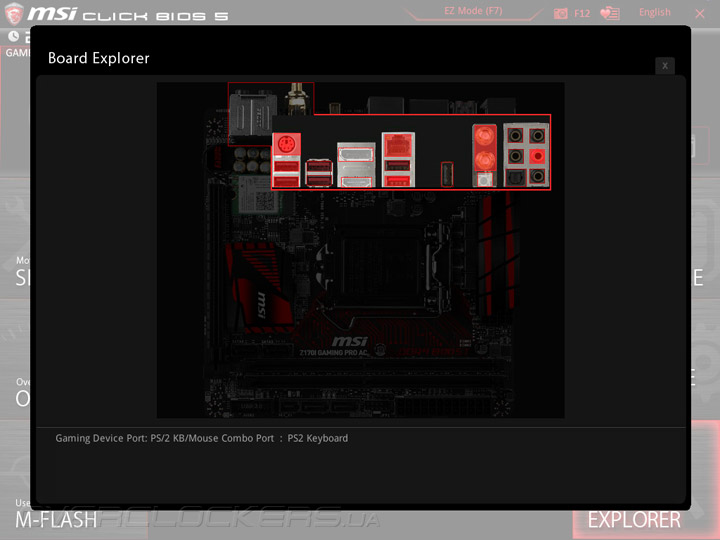Click the bright red USB port beneath LAN
Screen dimensions: 720x540
click(x=398, y=180)
